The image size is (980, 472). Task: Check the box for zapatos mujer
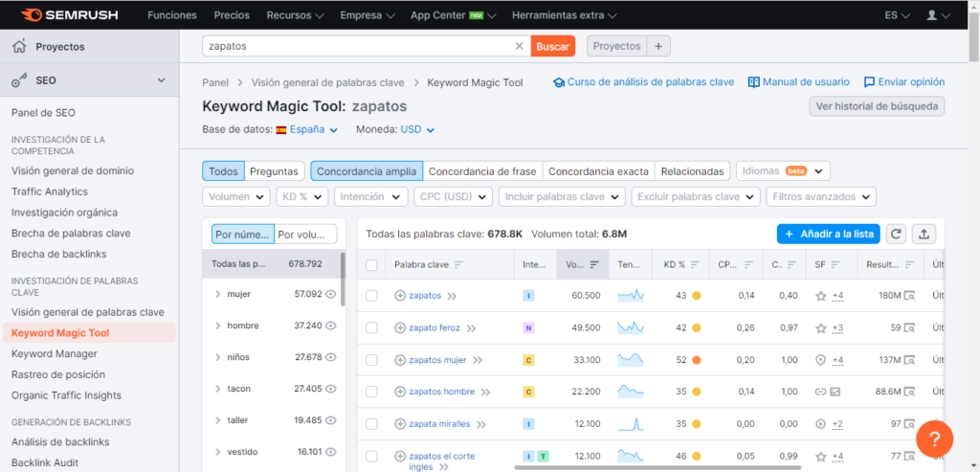[x=371, y=360]
